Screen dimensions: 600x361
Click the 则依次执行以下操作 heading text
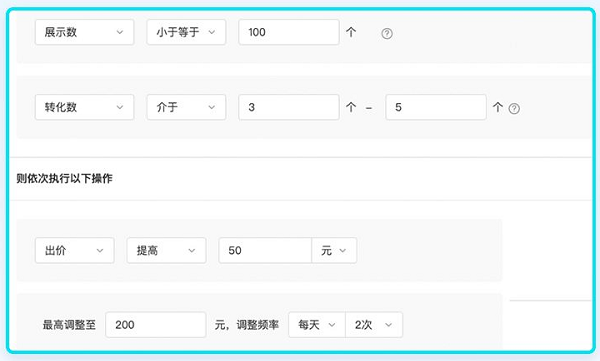click(x=64, y=178)
